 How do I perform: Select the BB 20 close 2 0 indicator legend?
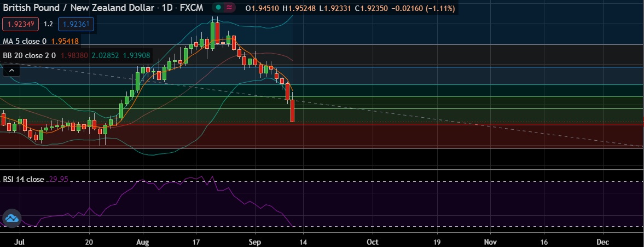(x=29, y=55)
